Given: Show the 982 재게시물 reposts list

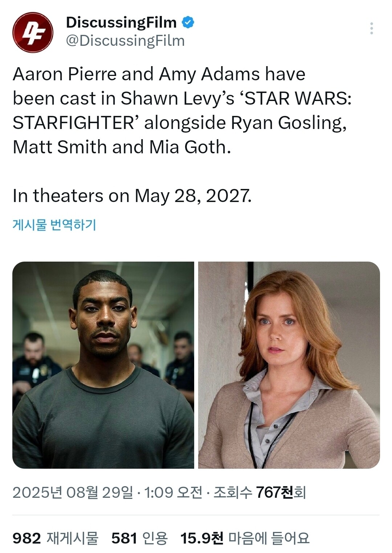Looking at the screenshot, I should 56,538.
